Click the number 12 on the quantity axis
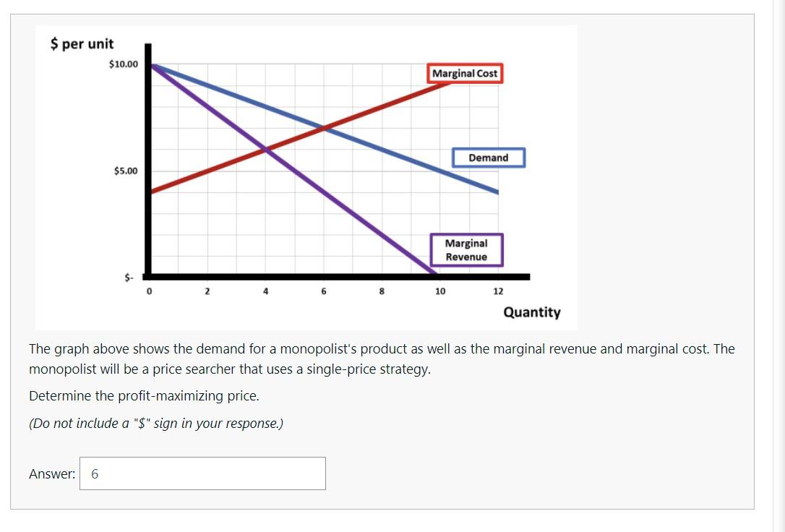The image size is (785, 532). point(497,291)
